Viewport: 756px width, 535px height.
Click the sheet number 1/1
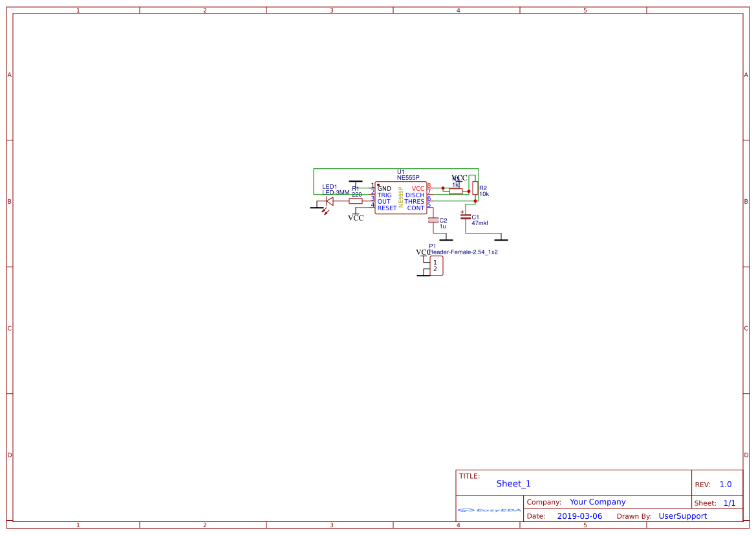coord(729,503)
